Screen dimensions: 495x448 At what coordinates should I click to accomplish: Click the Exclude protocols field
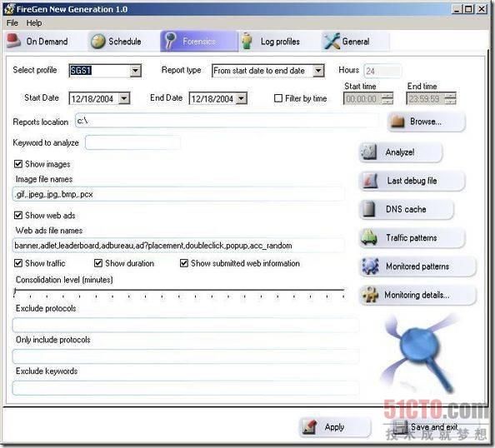[186, 325]
